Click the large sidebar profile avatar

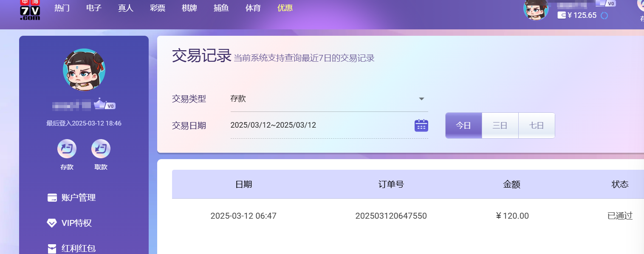[x=84, y=70]
